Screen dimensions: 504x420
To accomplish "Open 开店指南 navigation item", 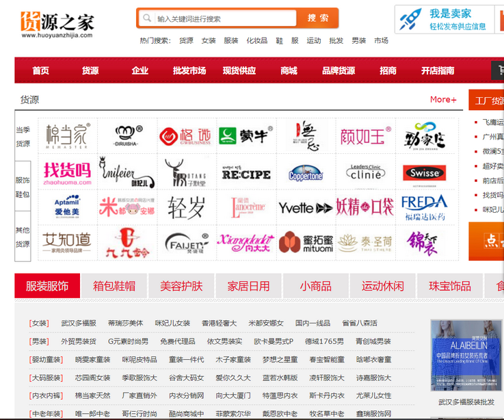I will tap(438, 70).
